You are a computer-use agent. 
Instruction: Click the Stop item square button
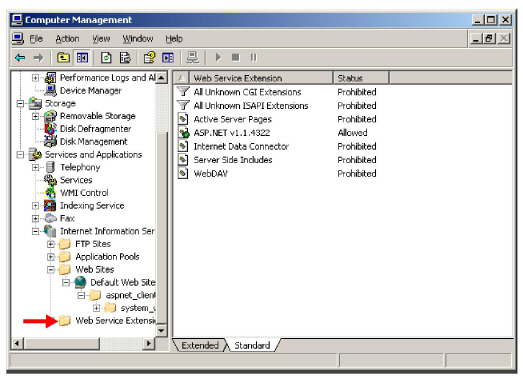tap(235, 58)
